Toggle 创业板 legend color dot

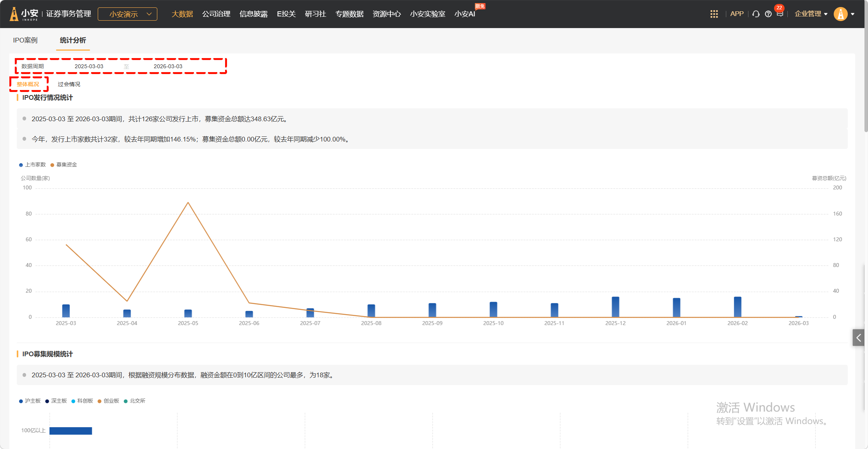100,401
